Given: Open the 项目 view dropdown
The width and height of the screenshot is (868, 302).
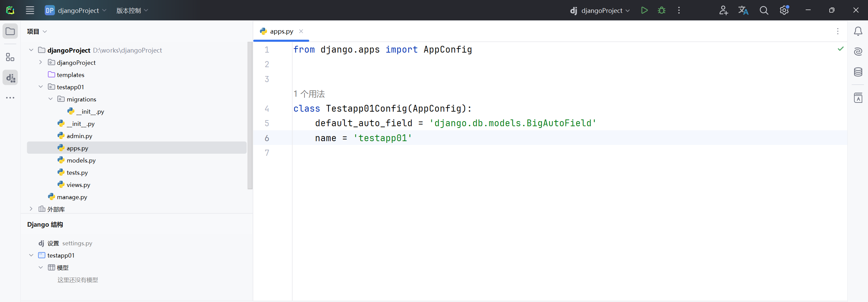Looking at the screenshot, I should tap(37, 32).
